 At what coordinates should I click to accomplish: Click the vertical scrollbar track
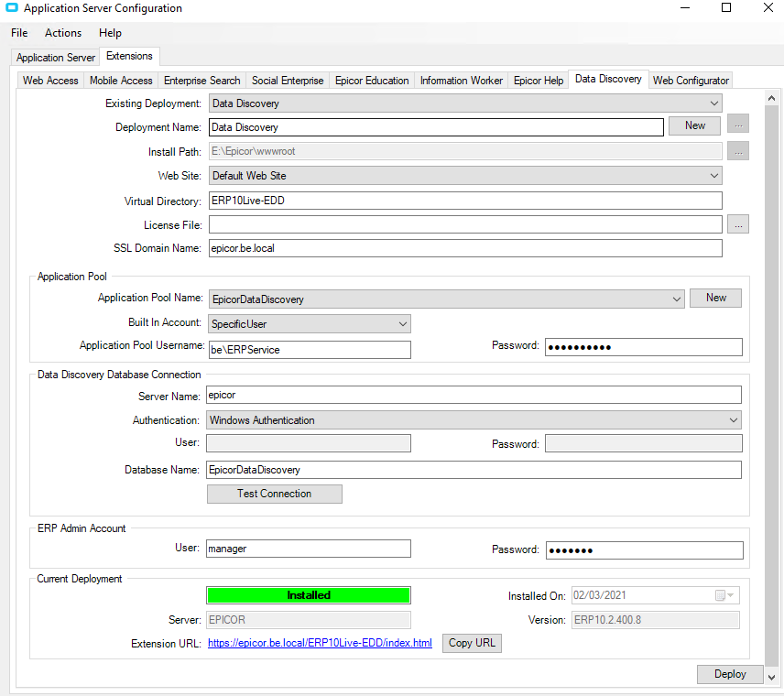(x=771, y=387)
